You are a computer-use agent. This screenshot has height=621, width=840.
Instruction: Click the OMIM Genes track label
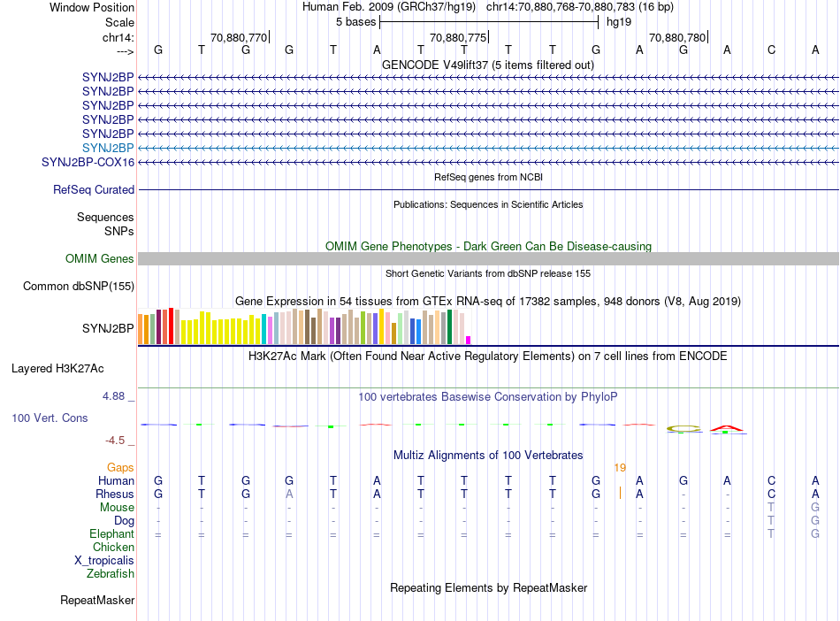point(99,259)
